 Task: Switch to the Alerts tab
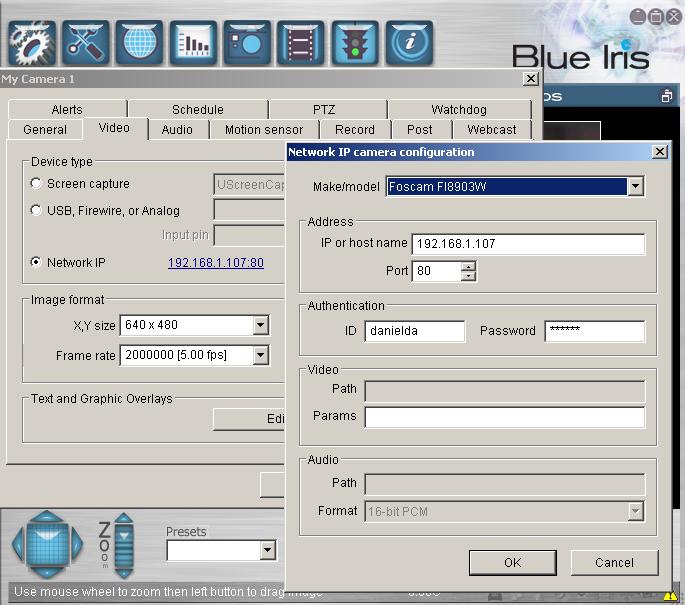[67, 109]
